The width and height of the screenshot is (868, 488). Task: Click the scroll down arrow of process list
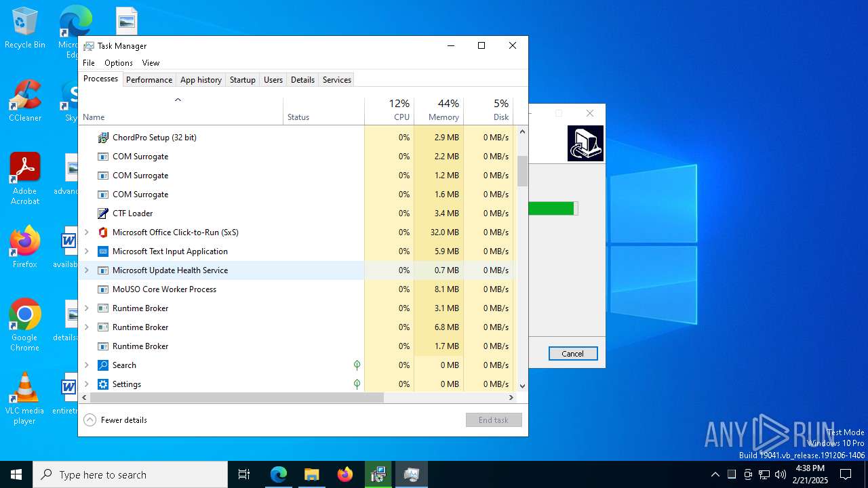point(522,386)
